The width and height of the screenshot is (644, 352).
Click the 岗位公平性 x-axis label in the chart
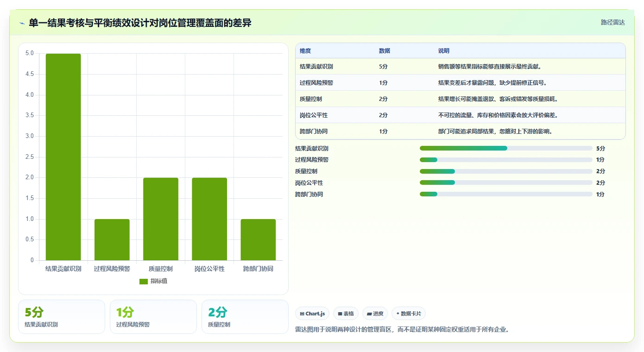pos(209,269)
